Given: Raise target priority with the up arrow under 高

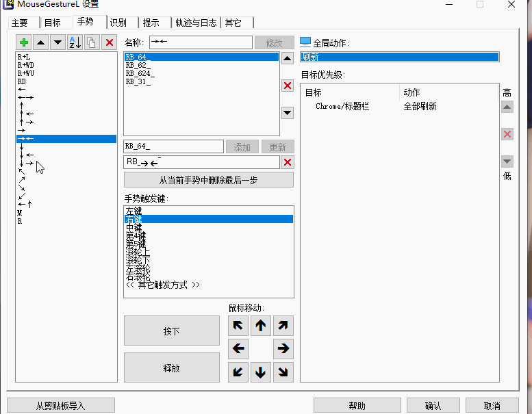Looking at the screenshot, I should (x=507, y=107).
